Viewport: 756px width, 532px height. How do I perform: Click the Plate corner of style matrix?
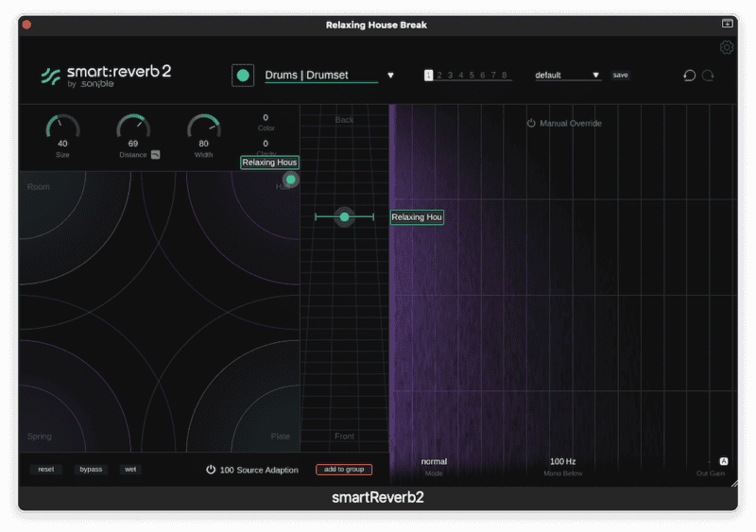[x=280, y=437]
